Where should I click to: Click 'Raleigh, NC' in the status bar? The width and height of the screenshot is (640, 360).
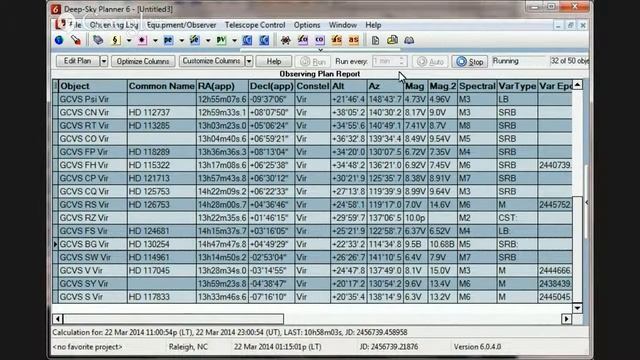pyautogui.click(x=188, y=347)
